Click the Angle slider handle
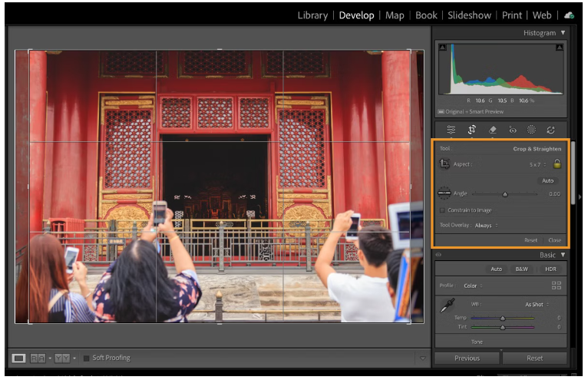 click(x=505, y=194)
